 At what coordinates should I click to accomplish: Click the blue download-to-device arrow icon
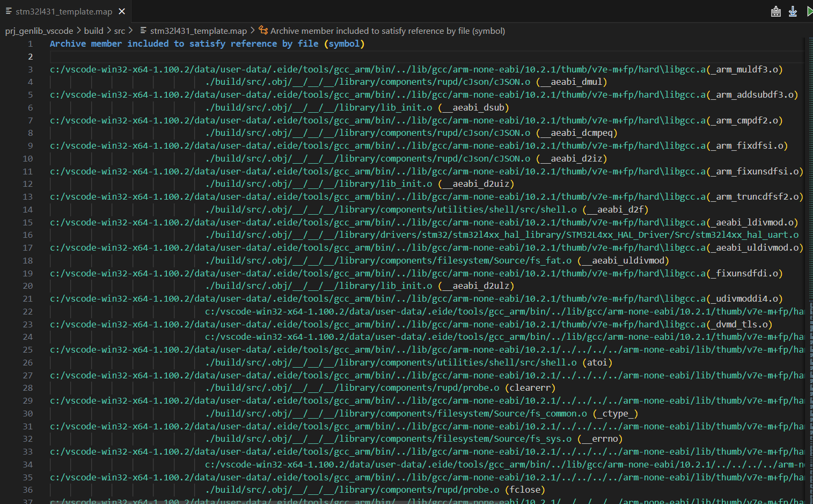pyautogui.click(x=793, y=11)
